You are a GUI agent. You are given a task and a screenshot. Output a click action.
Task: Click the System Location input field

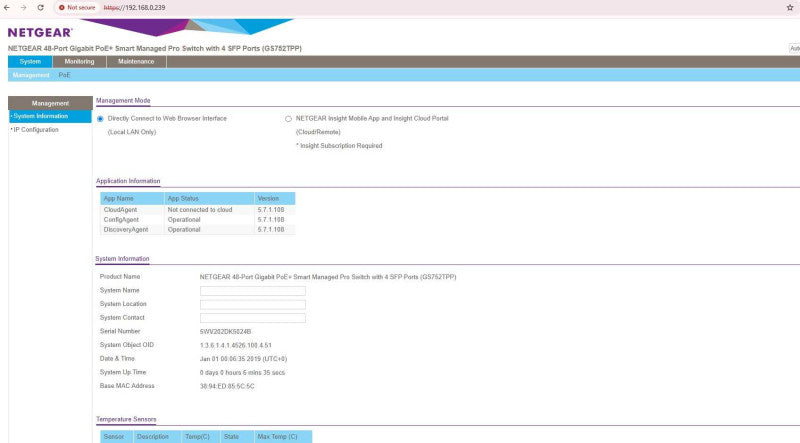pyautogui.click(x=253, y=305)
